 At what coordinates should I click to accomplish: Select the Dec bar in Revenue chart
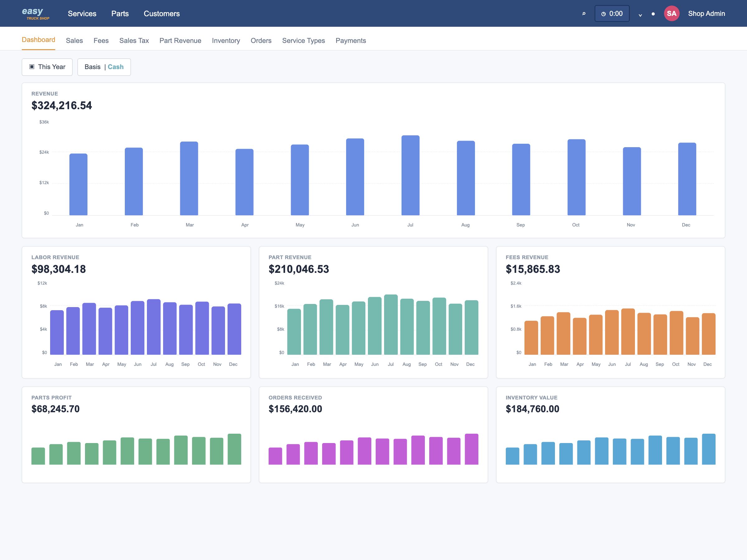coord(687,179)
